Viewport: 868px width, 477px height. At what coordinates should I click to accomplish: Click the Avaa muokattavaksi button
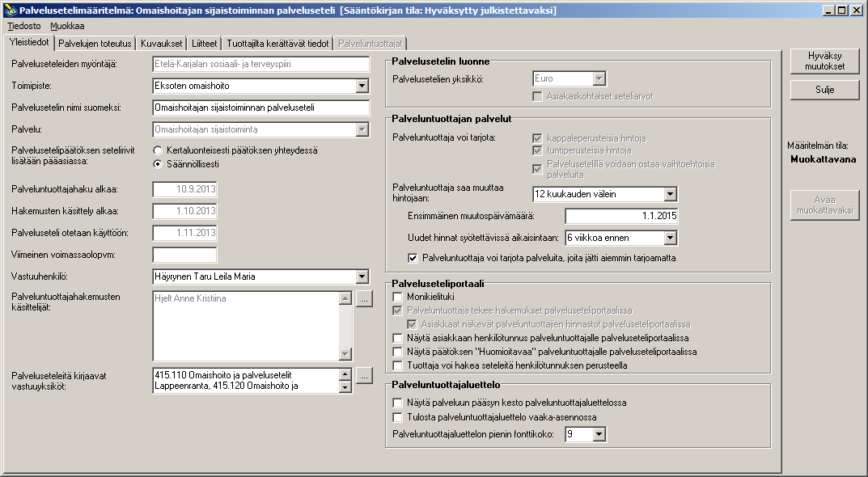pyautogui.click(x=825, y=205)
